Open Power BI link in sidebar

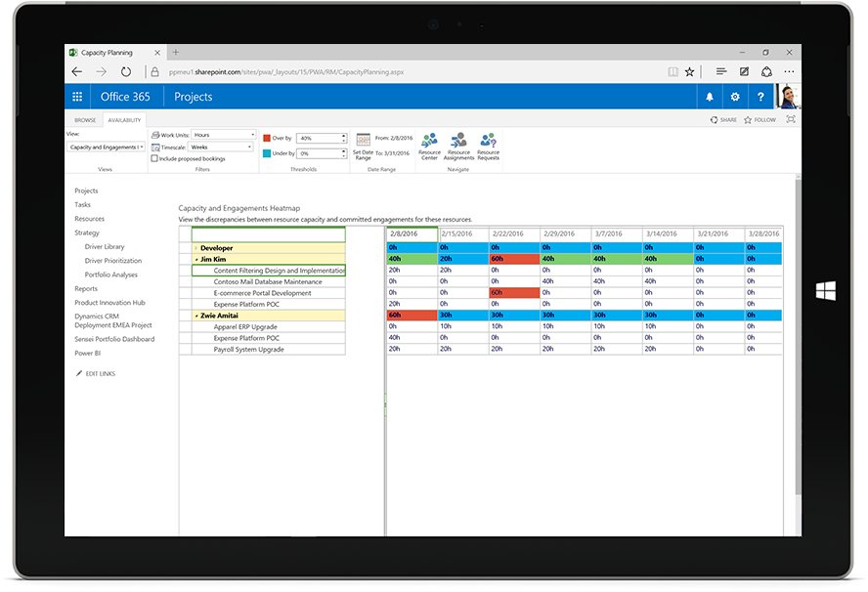tap(87, 354)
